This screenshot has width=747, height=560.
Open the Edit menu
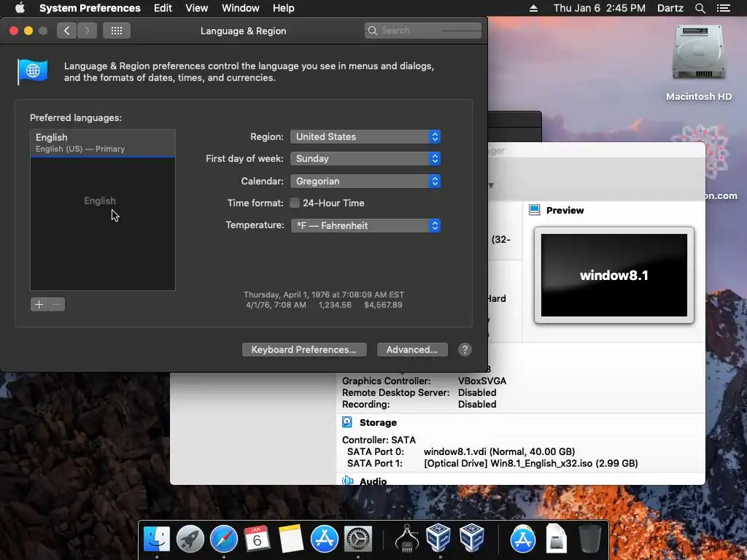[x=163, y=8]
